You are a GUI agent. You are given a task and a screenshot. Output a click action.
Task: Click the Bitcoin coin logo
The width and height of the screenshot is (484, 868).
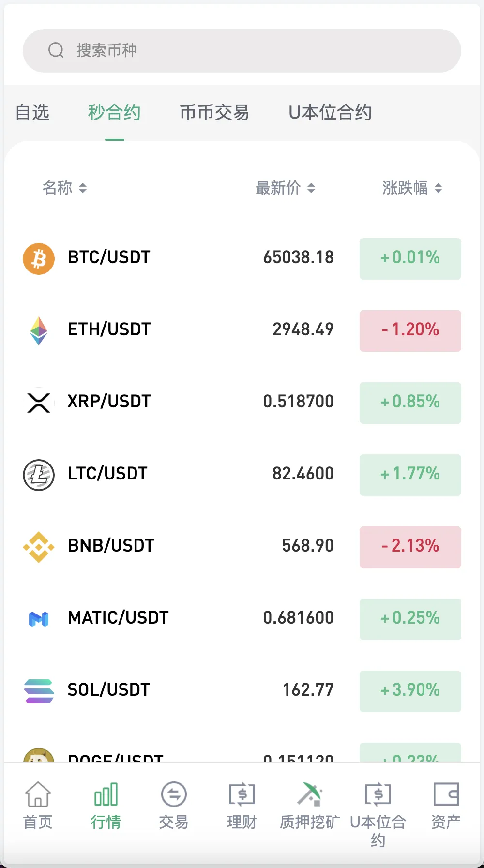coord(39,258)
